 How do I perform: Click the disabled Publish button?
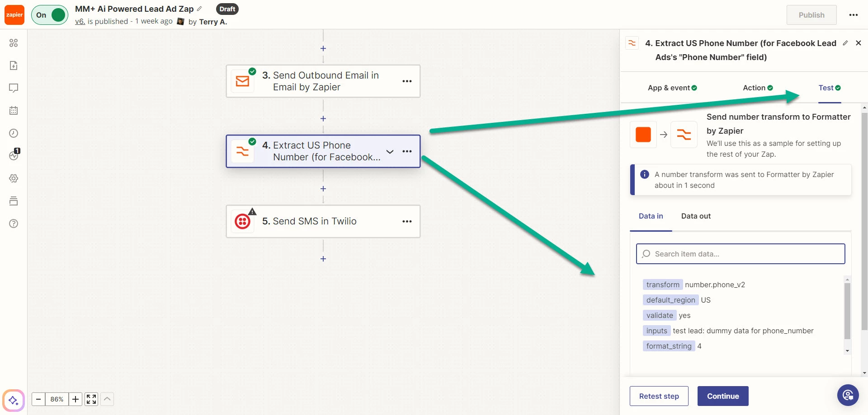pyautogui.click(x=811, y=15)
